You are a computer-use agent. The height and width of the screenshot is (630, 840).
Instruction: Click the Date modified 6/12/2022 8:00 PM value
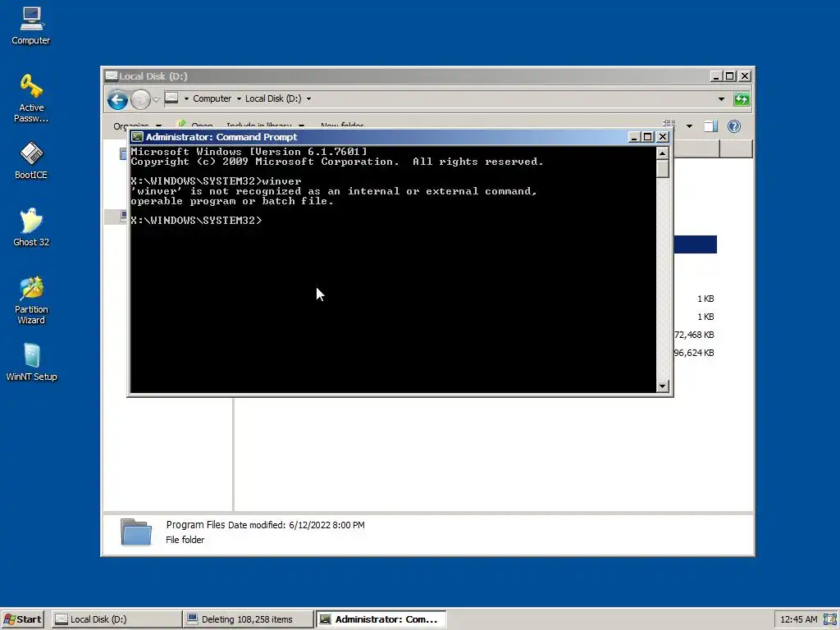pos(326,525)
